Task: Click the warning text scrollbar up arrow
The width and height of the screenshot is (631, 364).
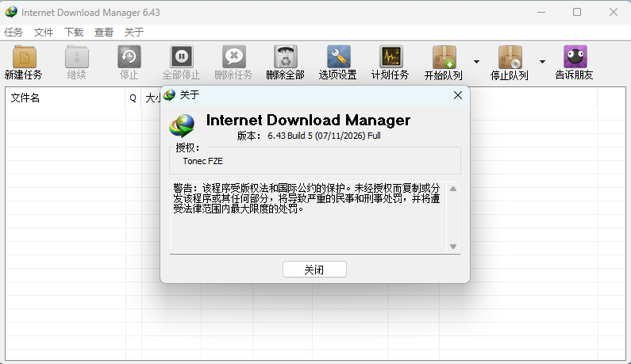Action: (x=453, y=189)
